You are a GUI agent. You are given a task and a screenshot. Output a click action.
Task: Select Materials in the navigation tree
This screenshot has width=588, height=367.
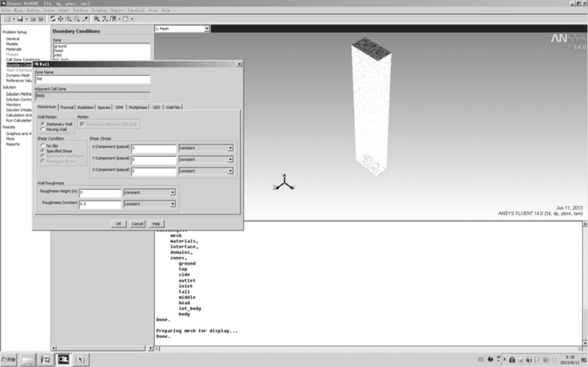pos(14,49)
